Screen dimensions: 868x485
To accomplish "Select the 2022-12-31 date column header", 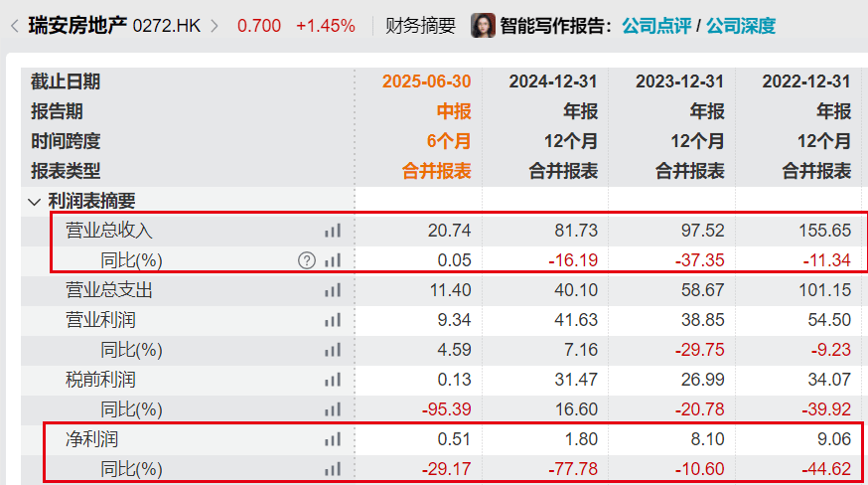I will click(x=806, y=81).
